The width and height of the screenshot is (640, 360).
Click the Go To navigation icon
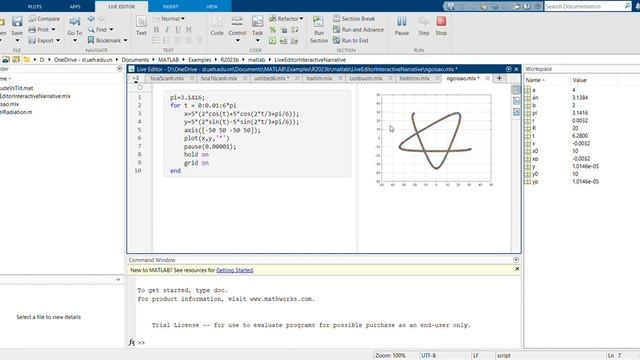[75, 22]
